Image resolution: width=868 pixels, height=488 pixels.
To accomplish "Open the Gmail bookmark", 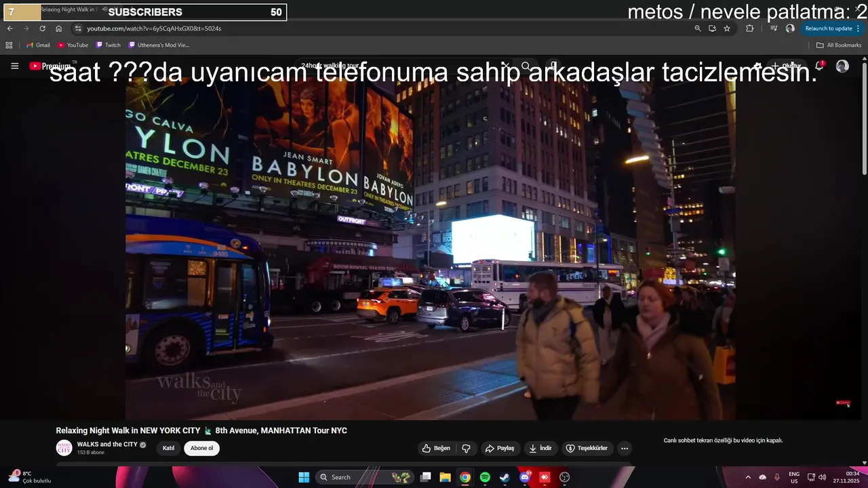I will coord(39,45).
